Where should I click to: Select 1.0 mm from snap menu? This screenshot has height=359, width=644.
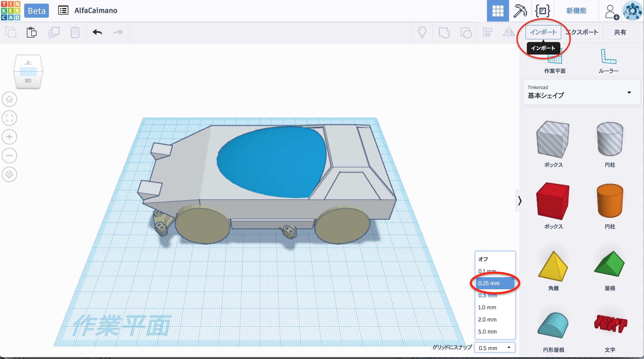tap(487, 308)
